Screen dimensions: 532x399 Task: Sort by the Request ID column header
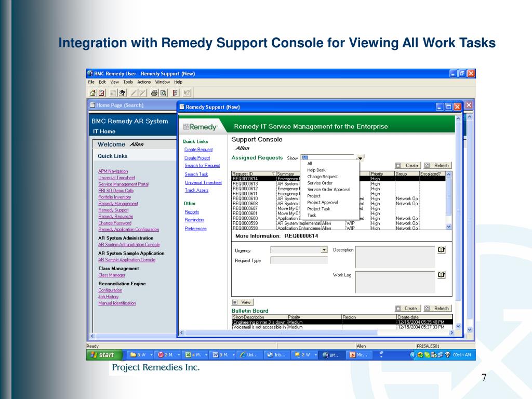[x=254, y=174]
